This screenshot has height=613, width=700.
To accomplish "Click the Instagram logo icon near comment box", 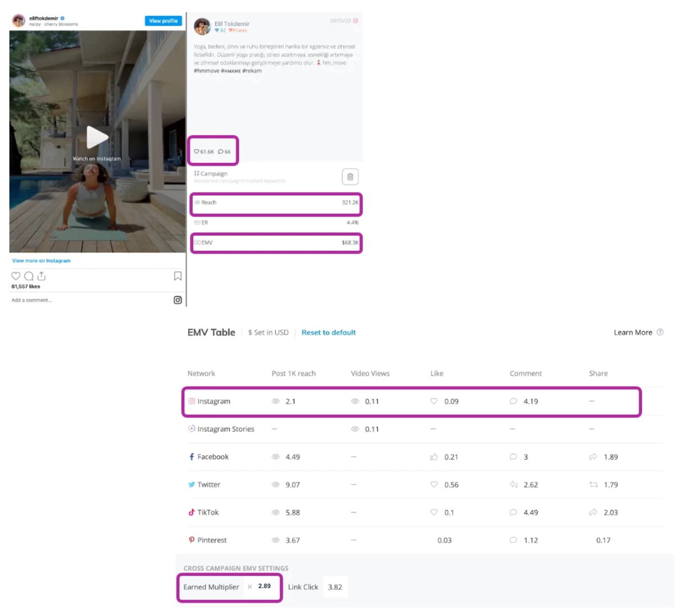I will point(178,300).
